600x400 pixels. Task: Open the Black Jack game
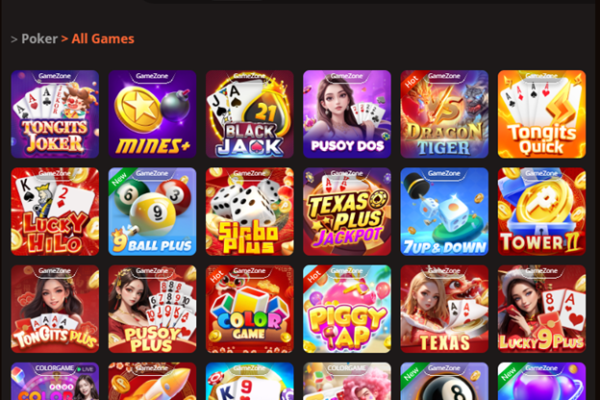pyautogui.click(x=249, y=114)
